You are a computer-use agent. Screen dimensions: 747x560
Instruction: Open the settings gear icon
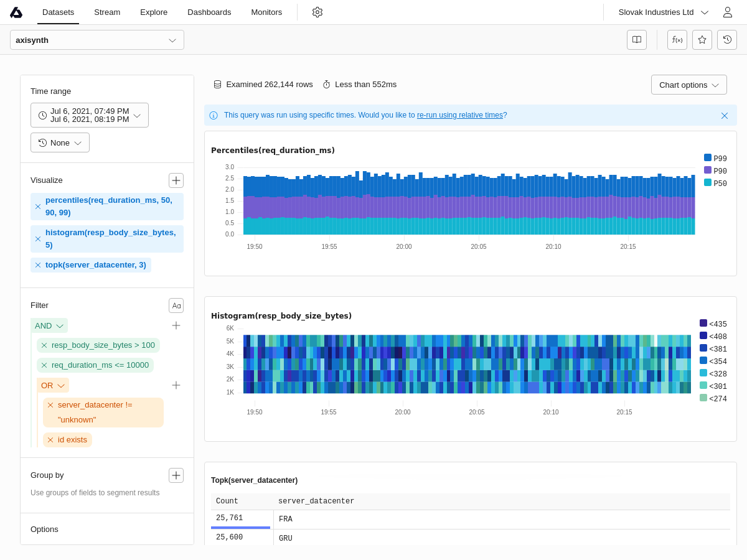317,12
